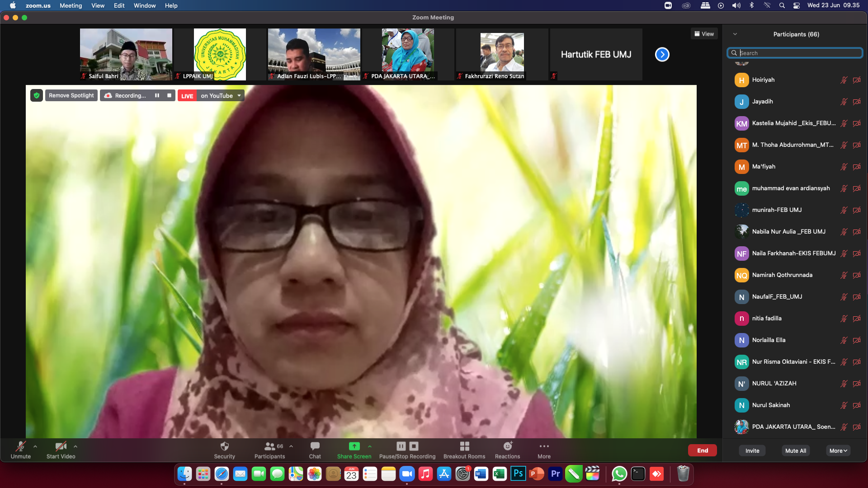Open the Window menu
This screenshot has height=488, width=868.
[145, 5]
